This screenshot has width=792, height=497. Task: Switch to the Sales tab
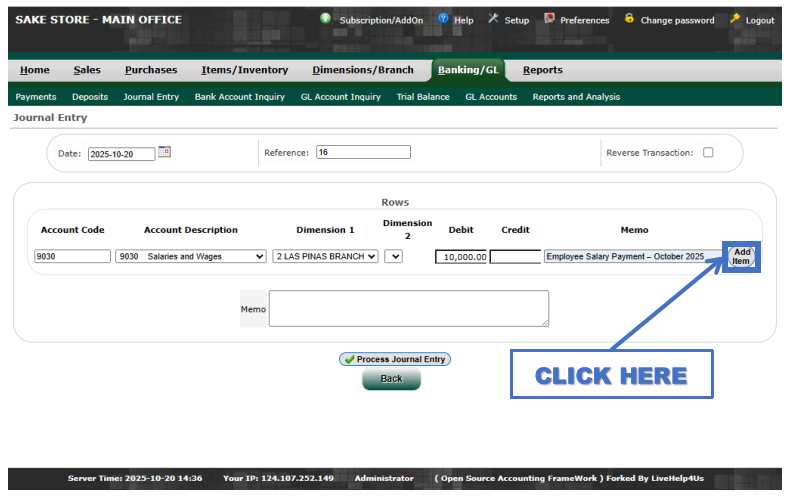point(87,70)
